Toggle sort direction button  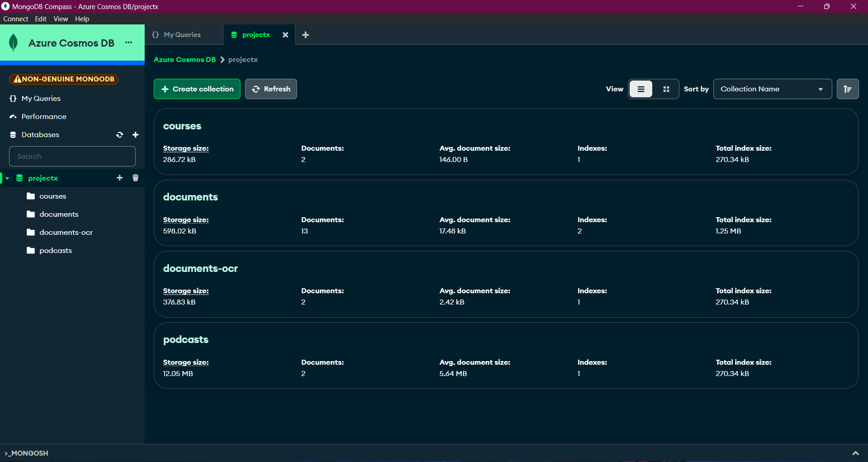[x=848, y=89]
